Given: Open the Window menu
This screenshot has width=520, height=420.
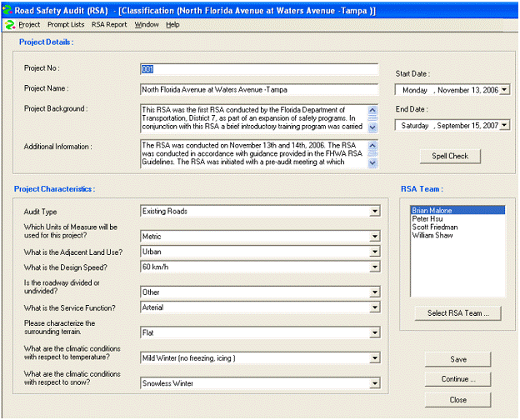Looking at the screenshot, I should pos(147,24).
